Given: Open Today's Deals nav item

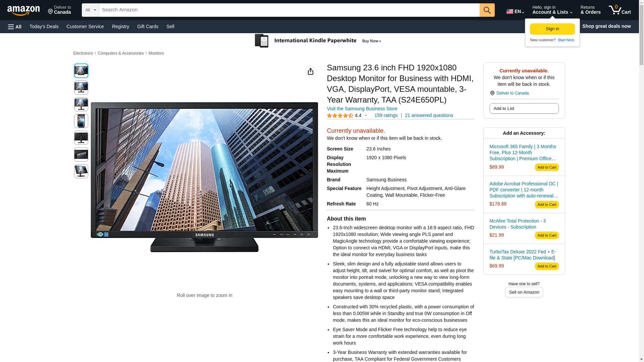Looking at the screenshot, I should click(44, 26).
